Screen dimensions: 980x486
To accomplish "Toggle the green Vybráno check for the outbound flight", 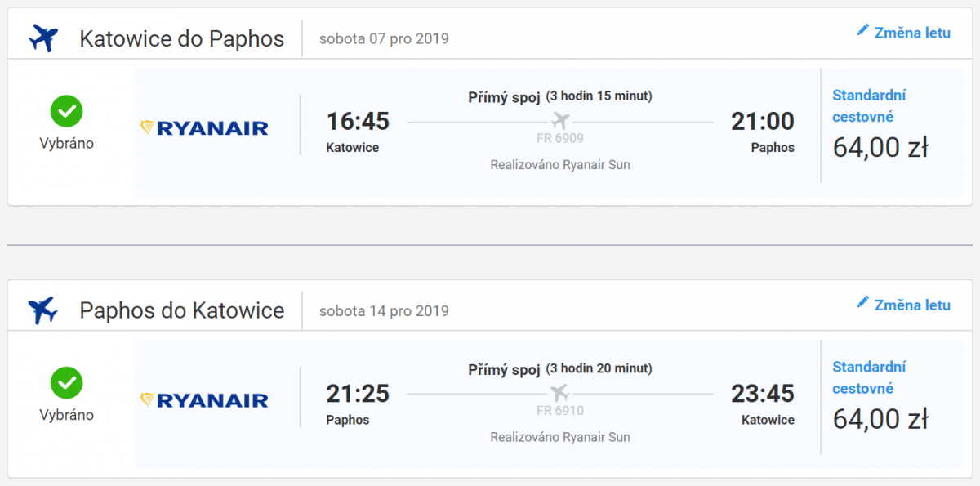I will click(66, 111).
